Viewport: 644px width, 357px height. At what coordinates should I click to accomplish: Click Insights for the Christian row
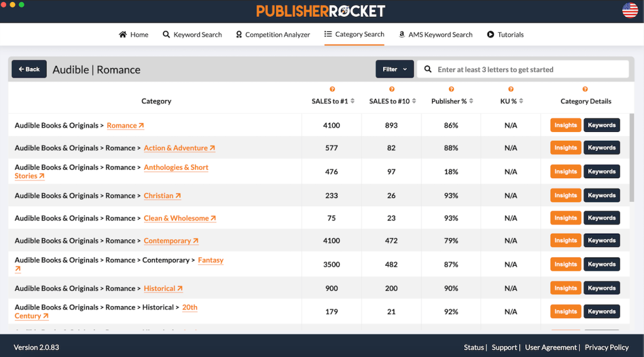tap(565, 195)
